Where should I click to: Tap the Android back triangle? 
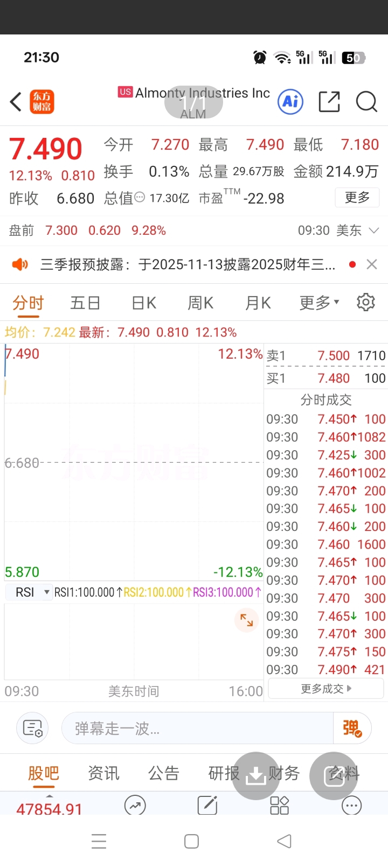tap(284, 841)
